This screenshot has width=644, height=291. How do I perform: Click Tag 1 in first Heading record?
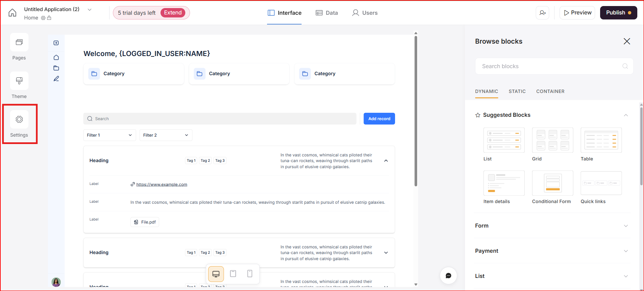(191, 161)
